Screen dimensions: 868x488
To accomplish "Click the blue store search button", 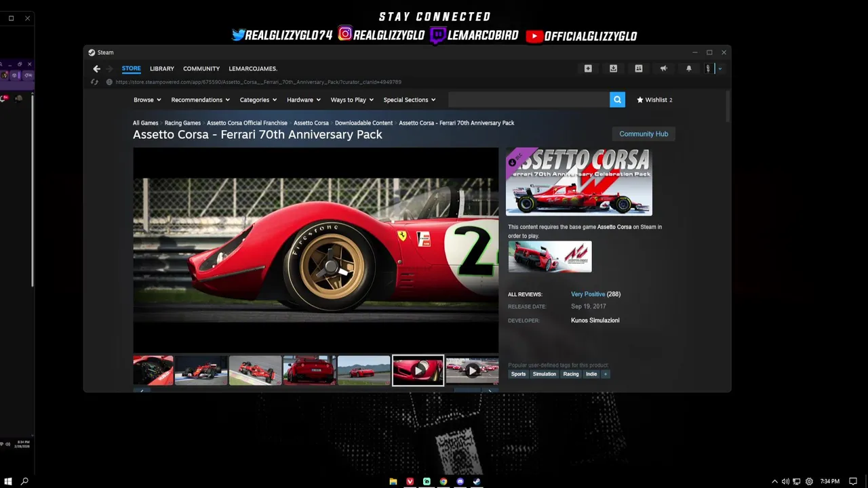I will (617, 100).
